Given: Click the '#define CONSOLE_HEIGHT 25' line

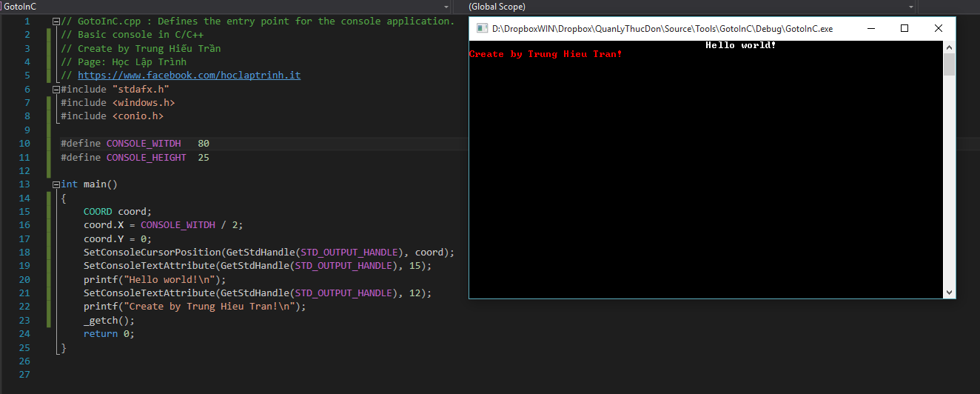Looking at the screenshot, I should click(135, 158).
